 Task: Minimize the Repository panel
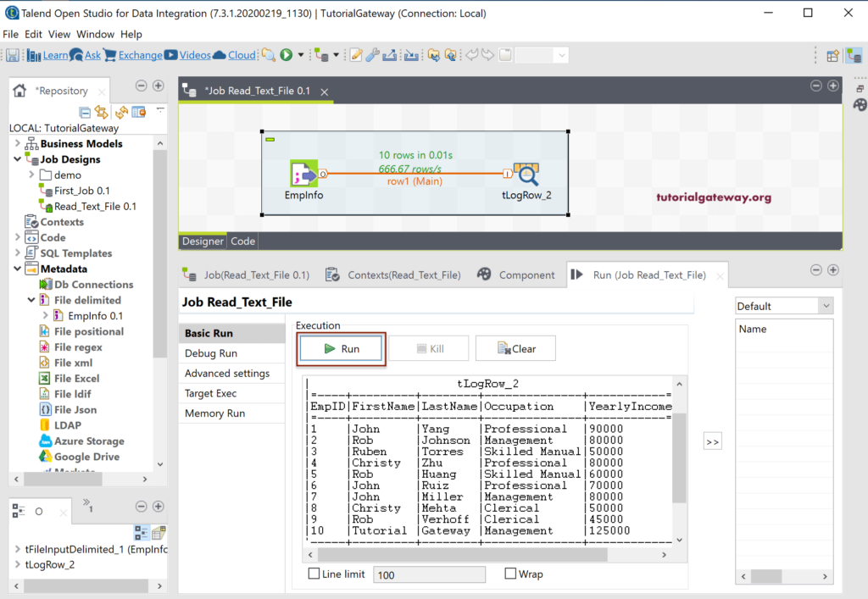coord(142,86)
